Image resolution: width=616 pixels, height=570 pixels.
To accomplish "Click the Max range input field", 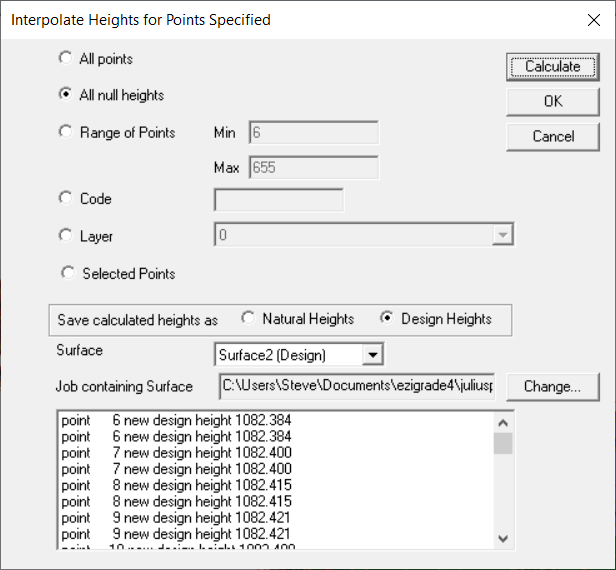I will tap(313, 167).
